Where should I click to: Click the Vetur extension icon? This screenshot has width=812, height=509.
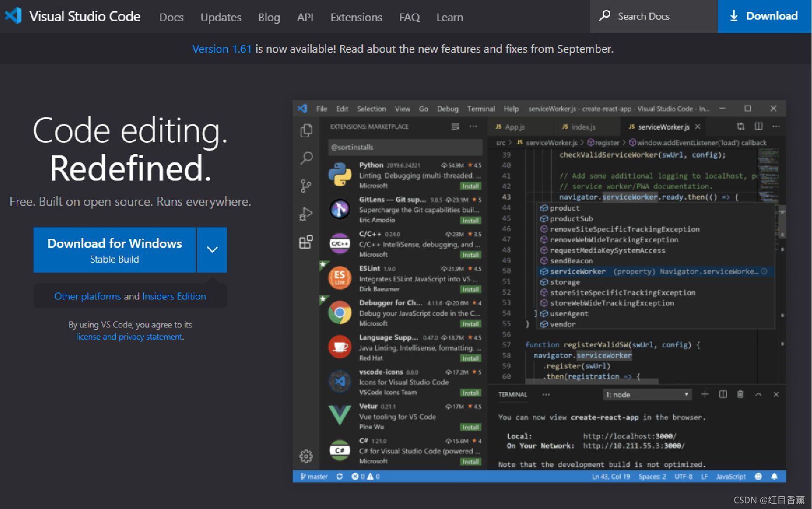click(340, 415)
